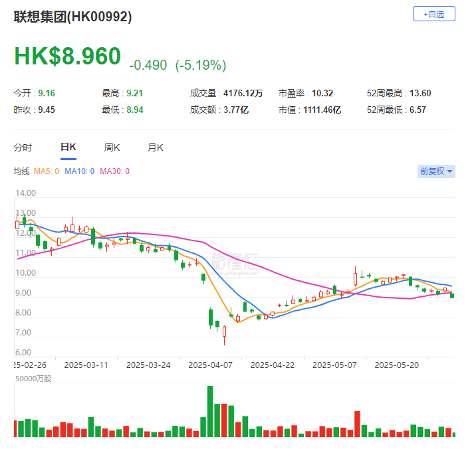Expand the 前复权 adjustment dropdown
The width and height of the screenshot is (476, 451).
(436, 171)
